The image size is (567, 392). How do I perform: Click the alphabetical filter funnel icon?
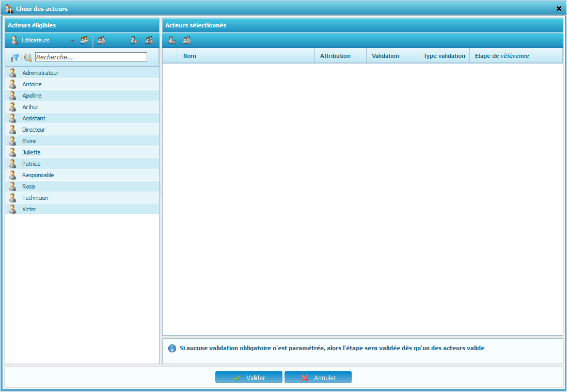(15, 57)
